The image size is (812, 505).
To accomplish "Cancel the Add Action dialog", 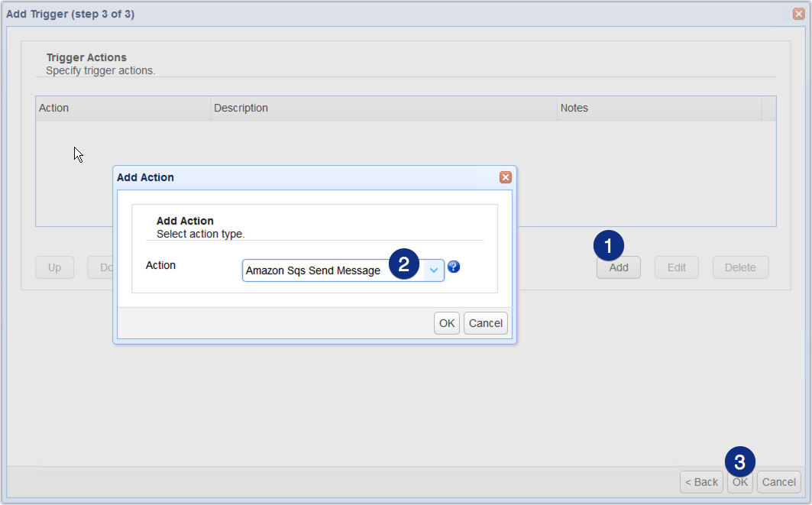I will point(485,323).
